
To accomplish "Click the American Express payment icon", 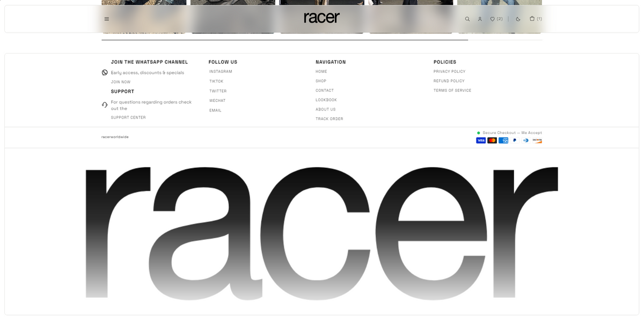I will click(x=503, y=140).
